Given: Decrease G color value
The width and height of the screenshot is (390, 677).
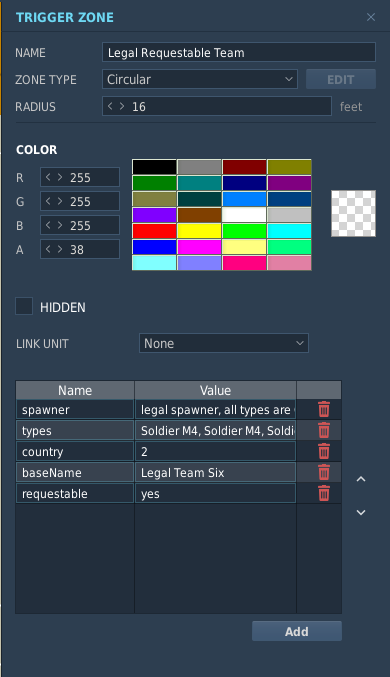Looking at the screenshot, I should click(48, 201).
